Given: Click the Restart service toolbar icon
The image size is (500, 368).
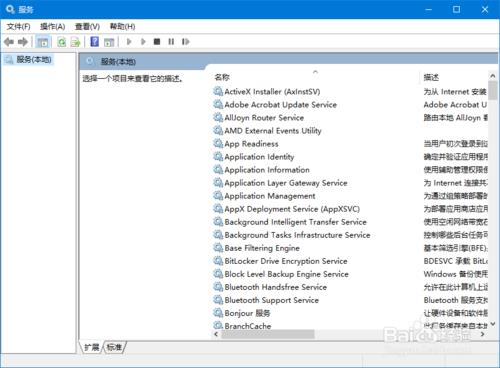Looking at the screenshot, I should [x=186, y=42].
